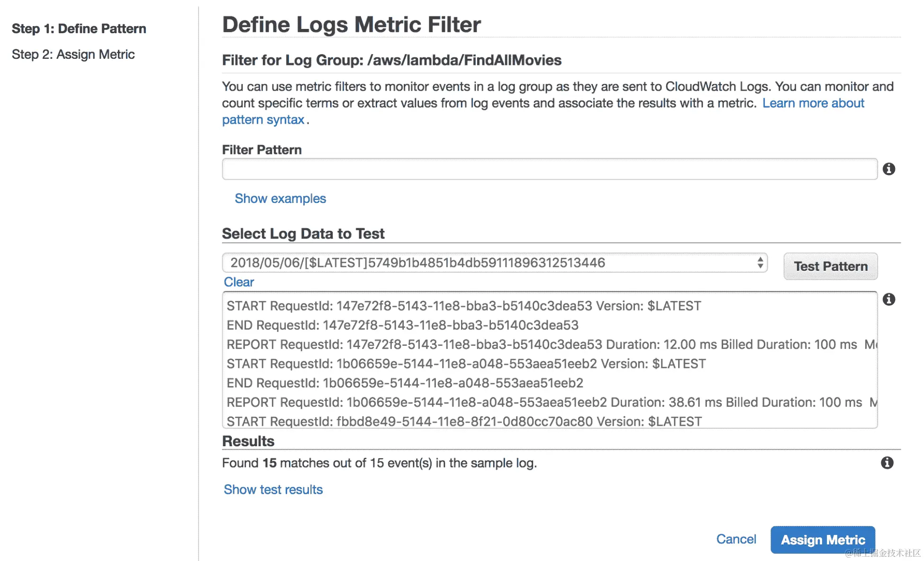Click REPORT line with Duration 38.61 ms

pos(544,402)
